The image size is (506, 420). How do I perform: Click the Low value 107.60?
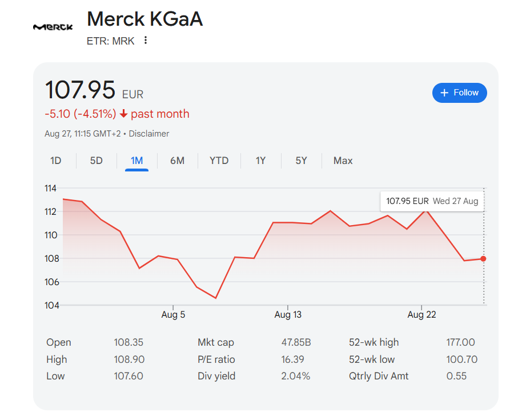click(x=128, y=376)
